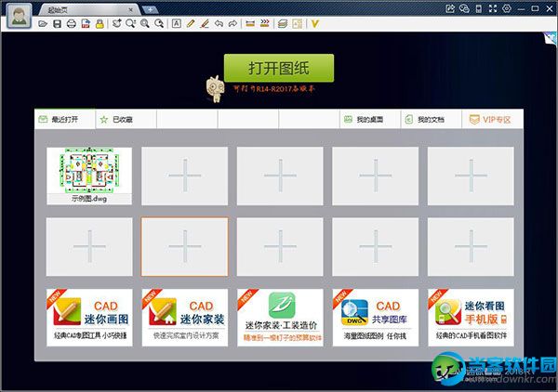Open the 示例图.dwg drawing thumbnail
The width and height of the screenshot is (558, 392).
(89, 176)
